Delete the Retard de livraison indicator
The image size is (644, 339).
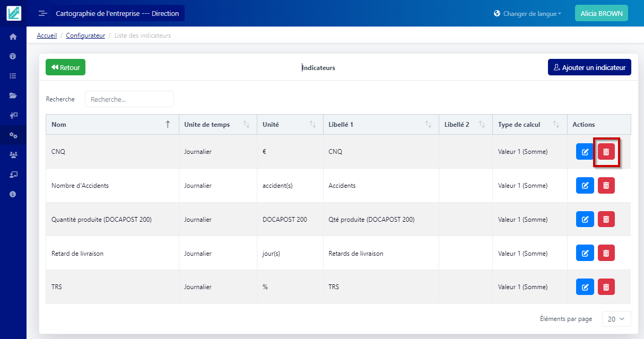click(x=606, y=253)
